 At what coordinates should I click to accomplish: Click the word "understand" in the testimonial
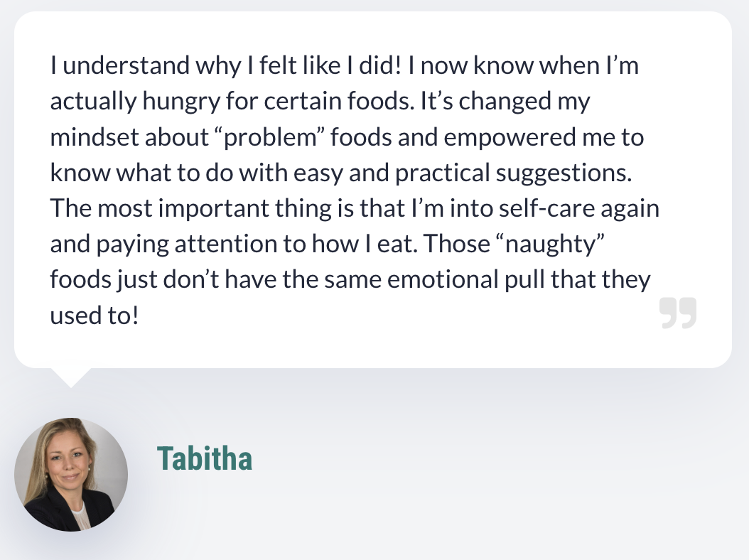(x=123, y=66)
